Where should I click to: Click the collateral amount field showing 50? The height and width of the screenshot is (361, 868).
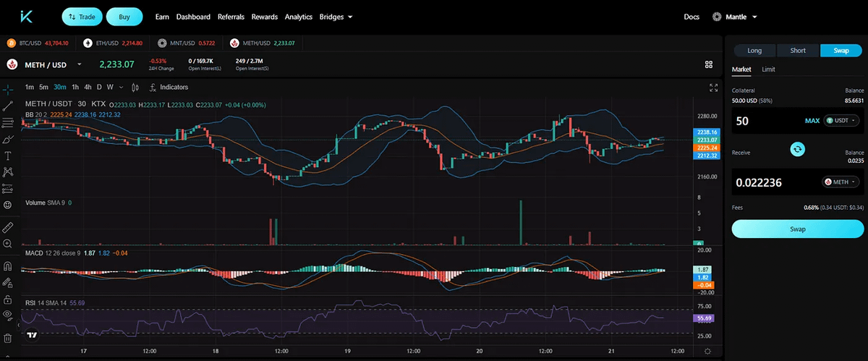click(767, 120)
